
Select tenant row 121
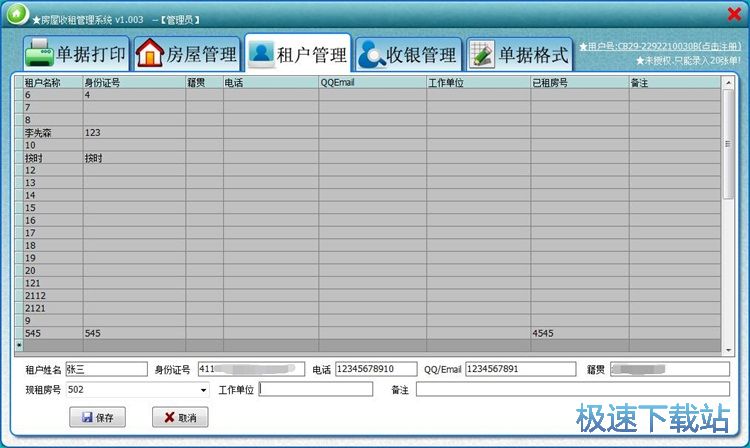click(367, 283)
